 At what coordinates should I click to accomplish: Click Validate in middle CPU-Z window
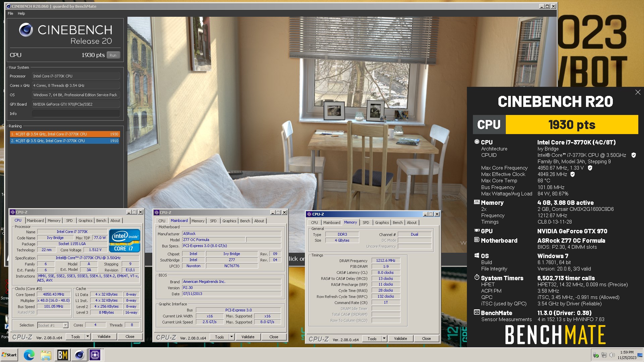pyautogui.click(x=248, y=337)
